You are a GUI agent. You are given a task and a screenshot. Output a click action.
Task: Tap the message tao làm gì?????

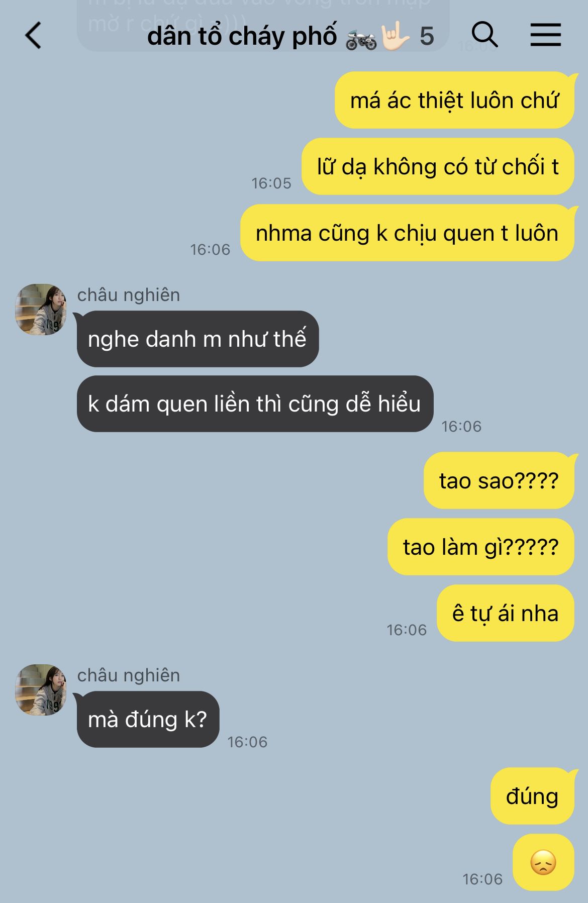[x=480, y=547]
